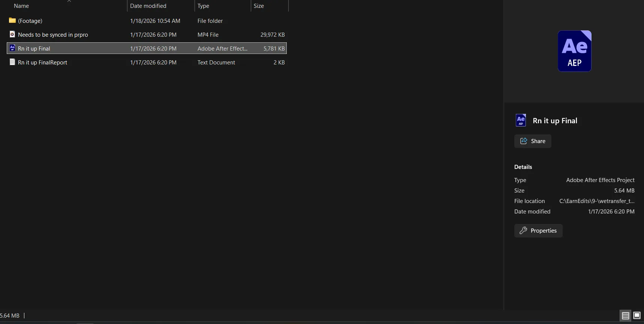Click the 29,972 KB size cell
The height and width of the screenshot is (324, 644).
pos(273,35)
